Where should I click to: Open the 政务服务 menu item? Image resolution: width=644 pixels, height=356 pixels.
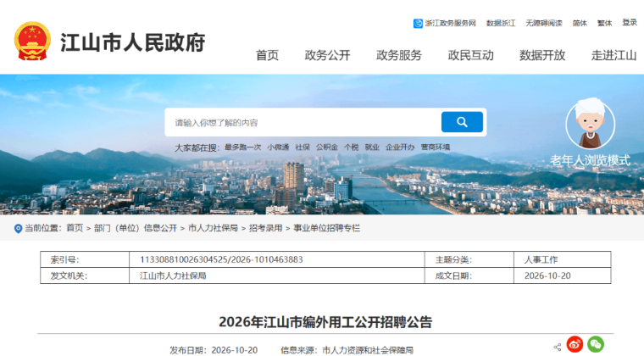[x=399, y=55]
